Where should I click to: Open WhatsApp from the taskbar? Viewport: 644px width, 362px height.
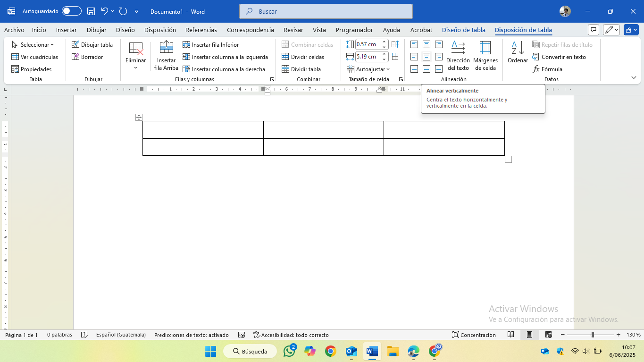[x=290, y=351]
